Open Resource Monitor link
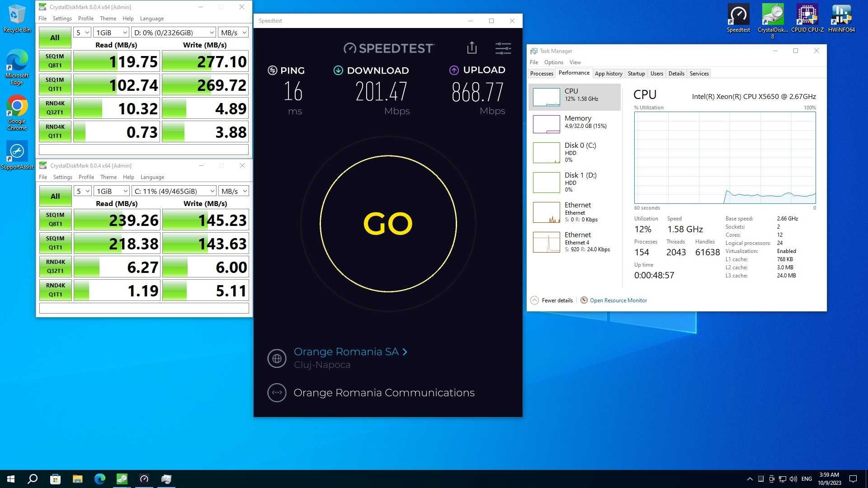The height and width of the screenshot is (488, 868). [618, 300]
